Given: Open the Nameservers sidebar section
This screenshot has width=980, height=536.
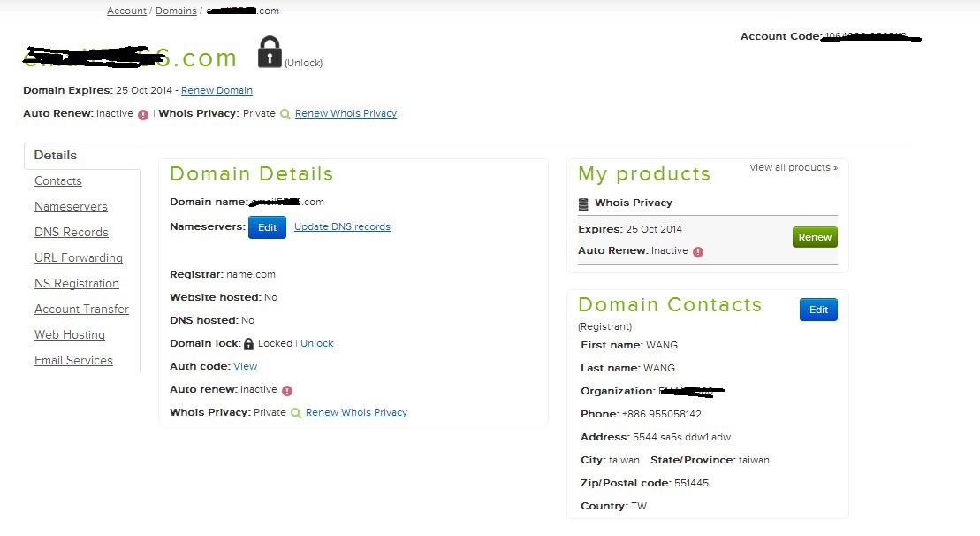Looking at the screenshot, I should (x=71, y=206).
